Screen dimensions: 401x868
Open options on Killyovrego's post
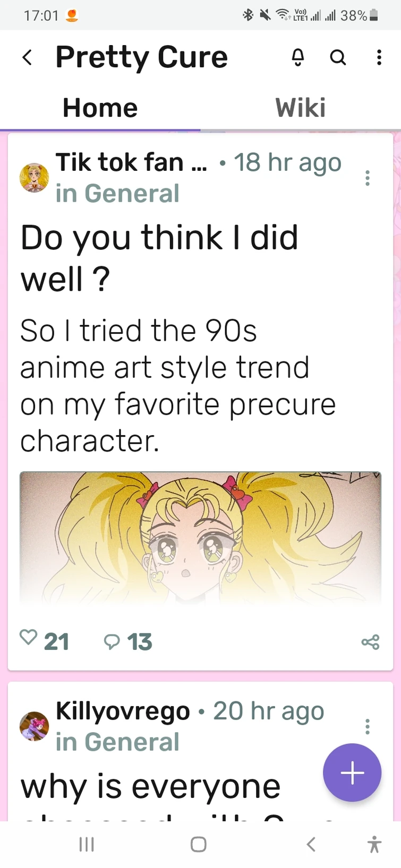(367, 726)
